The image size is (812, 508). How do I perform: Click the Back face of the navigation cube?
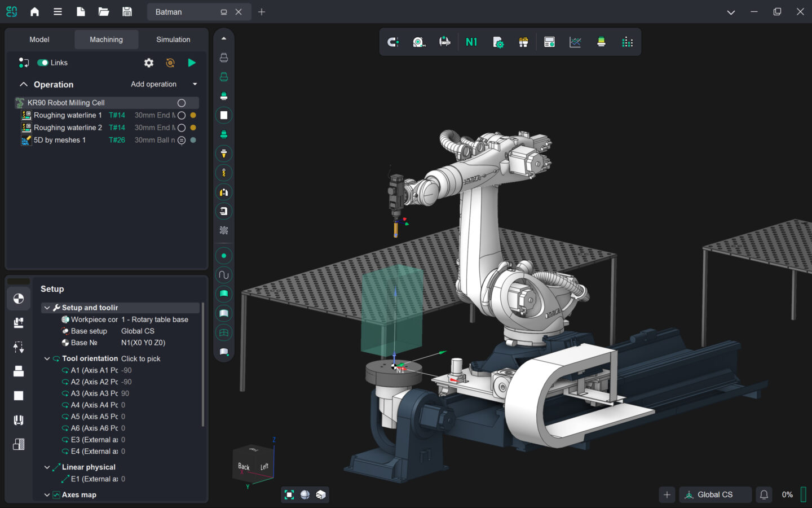[x=244, y=467]
